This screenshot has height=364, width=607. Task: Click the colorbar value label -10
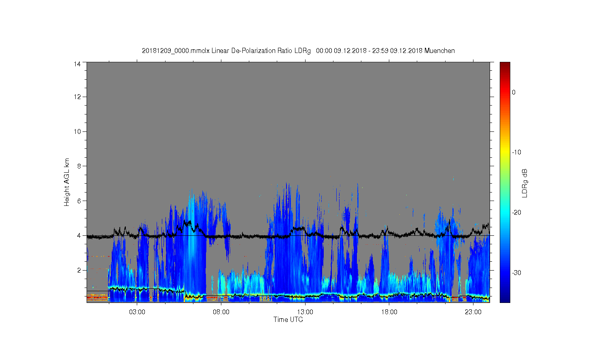tap(516, 152)
